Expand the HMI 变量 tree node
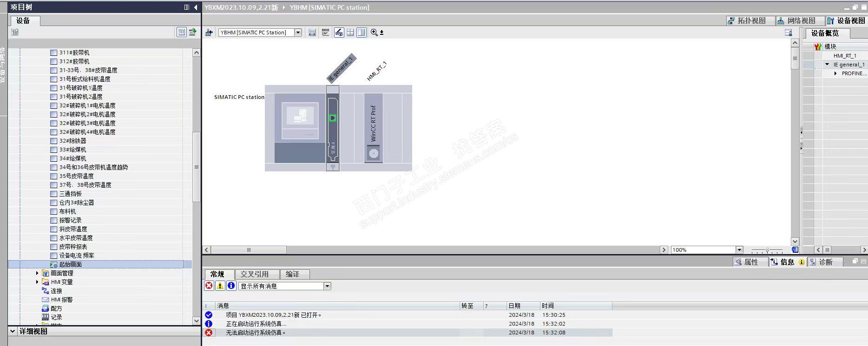 coord(37,282)
